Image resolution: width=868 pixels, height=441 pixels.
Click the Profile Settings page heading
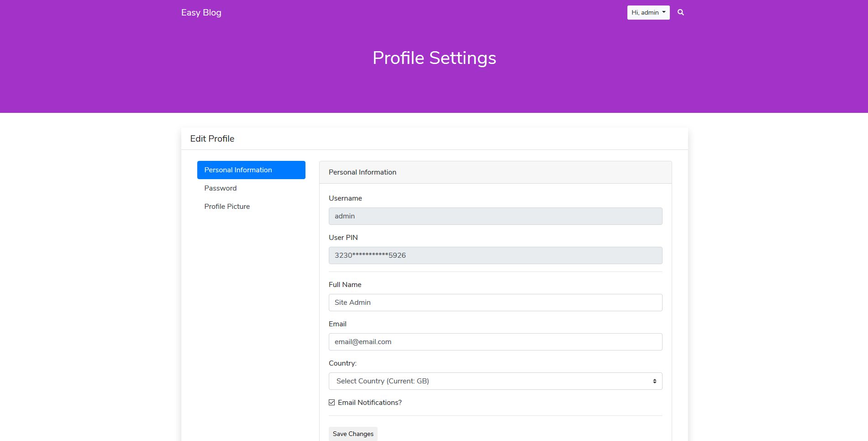(434, 58)
